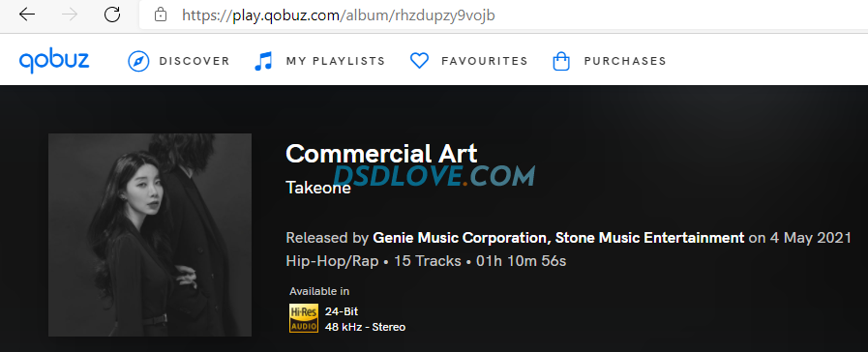Image resolution: width=868 pixels, height=352 pixels.
Task: Click the Purchases shopping bag icon
Action: tap(561, 61)
